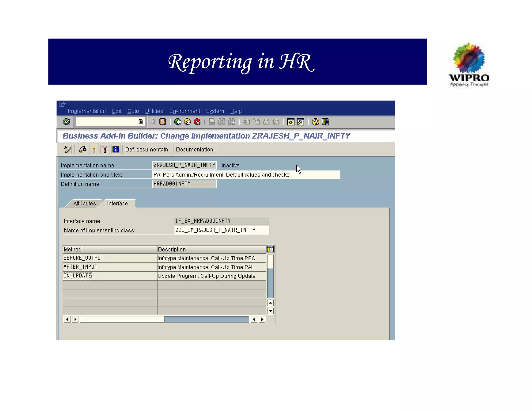Click the table's horizontal scrollbar track
The height and width of the screenshot is (411, 532).
coord(207,319)
